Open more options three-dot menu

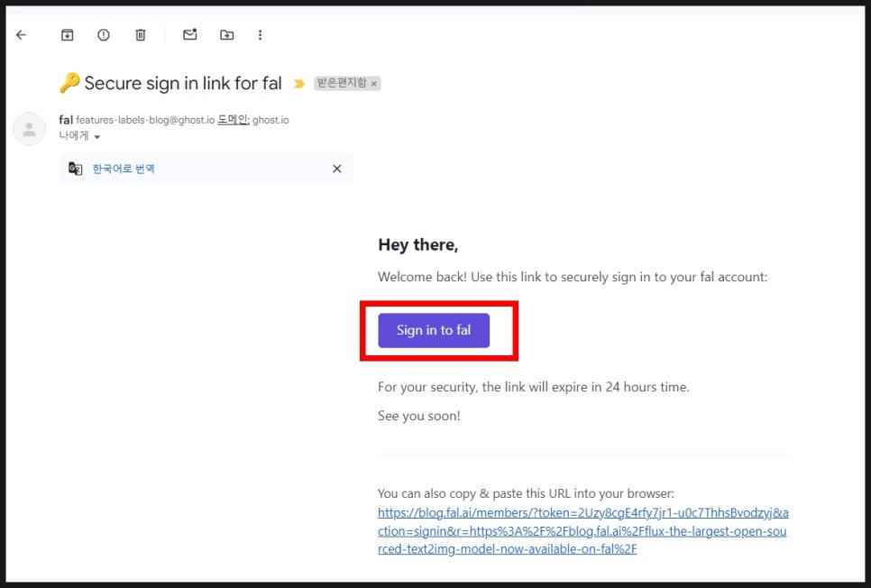point(260,35)
